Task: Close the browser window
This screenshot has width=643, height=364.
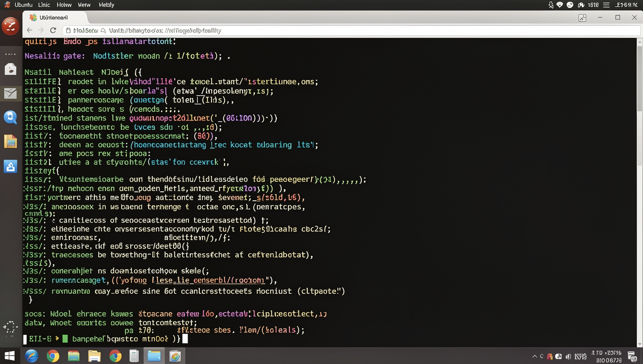Action: (x=635, y=18)
